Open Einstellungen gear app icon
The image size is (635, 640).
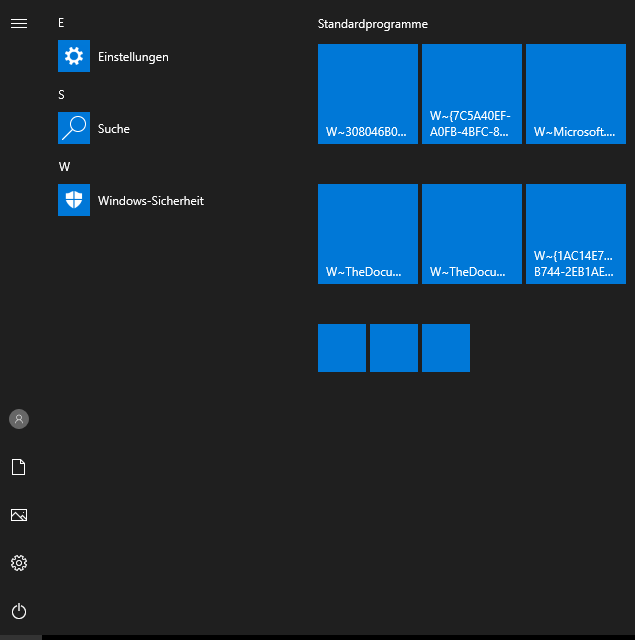coord(74,56)
